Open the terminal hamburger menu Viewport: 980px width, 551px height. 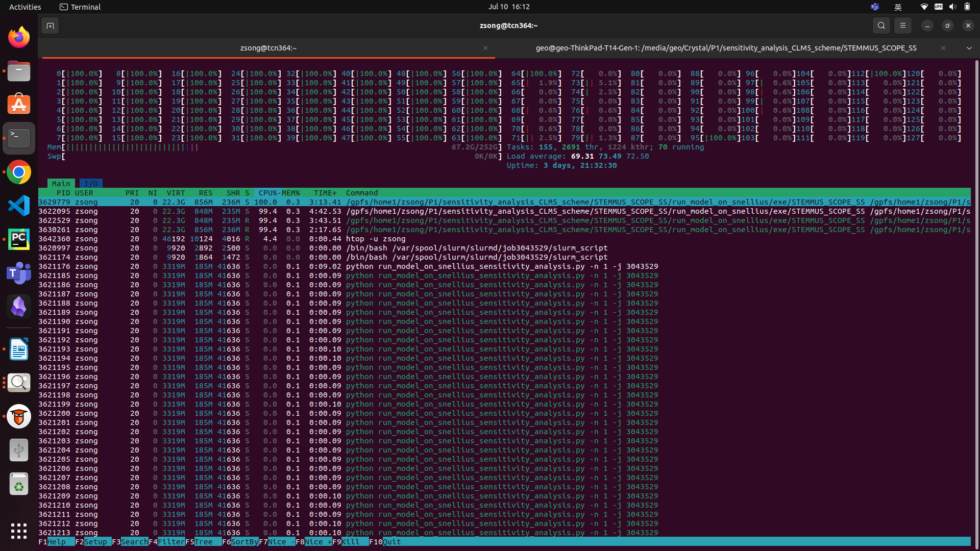(902, 25)
